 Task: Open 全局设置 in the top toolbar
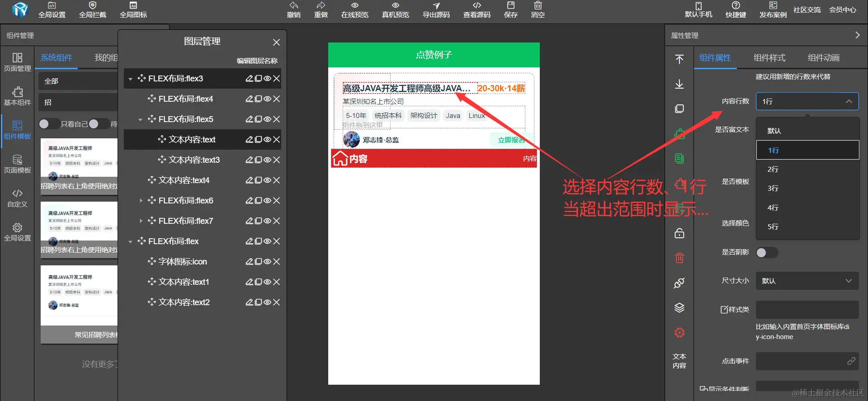pyautogui.click(x=52, y=10)
